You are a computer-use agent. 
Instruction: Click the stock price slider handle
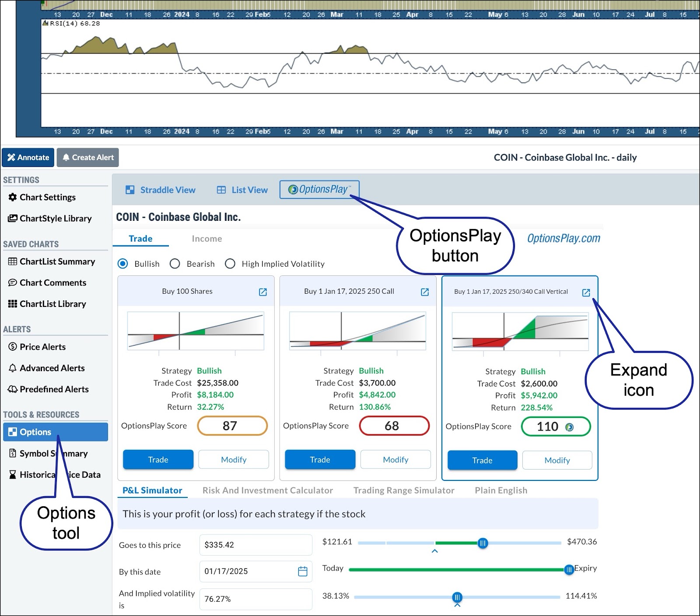click(x=483, y=543)
